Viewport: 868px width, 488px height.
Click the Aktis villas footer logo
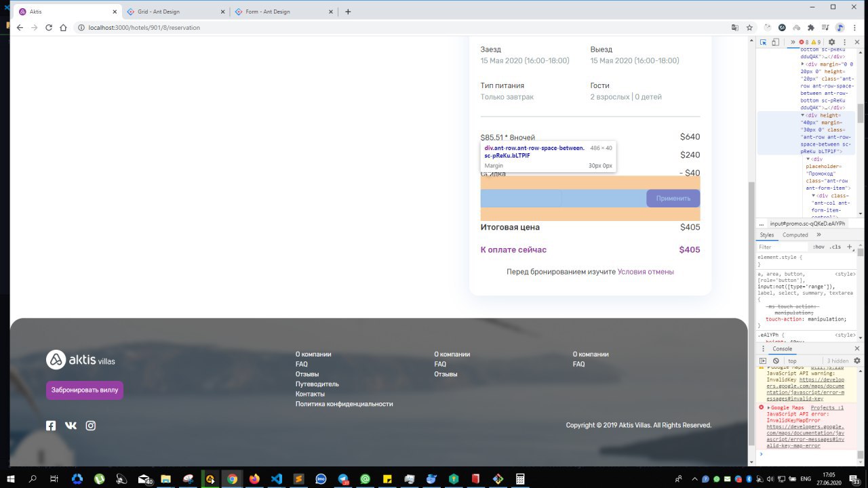click(81, 360)
